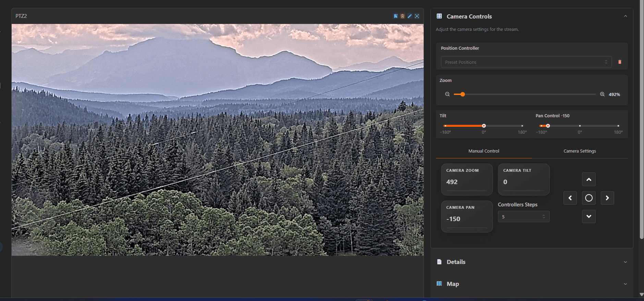Click the 492% zoom value label
This screenshot has height=301, width=644.
coord(614,94)
